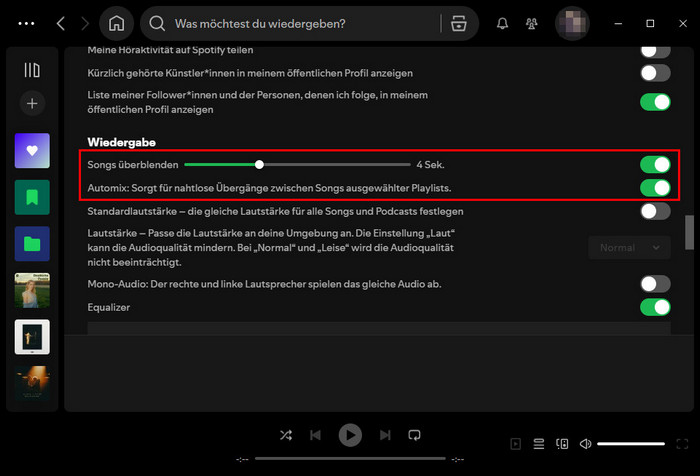Open the three-dots app menu
This screenshot has width=700, height=476.
pyautogui.click(x=27, y=23)
